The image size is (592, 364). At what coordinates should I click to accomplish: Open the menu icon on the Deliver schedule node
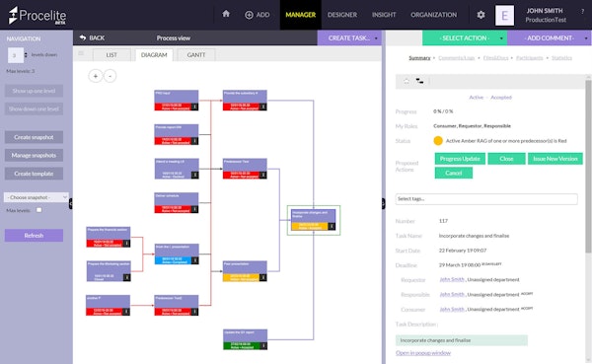[194, 209]
